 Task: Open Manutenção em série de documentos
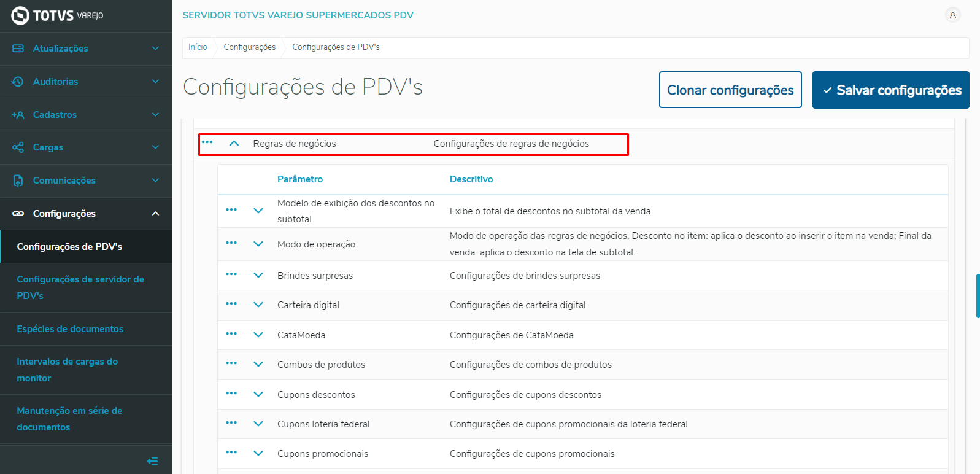[86, 419]
